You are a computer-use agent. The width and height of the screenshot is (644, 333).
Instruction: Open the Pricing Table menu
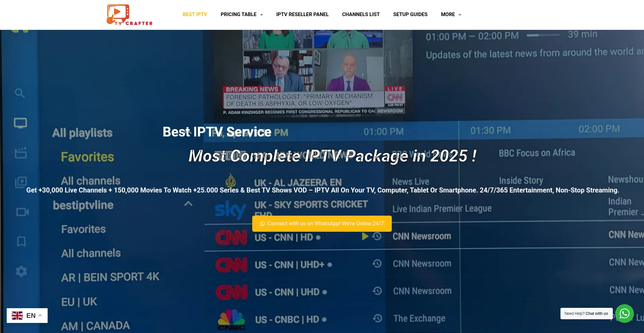(238, 14)
